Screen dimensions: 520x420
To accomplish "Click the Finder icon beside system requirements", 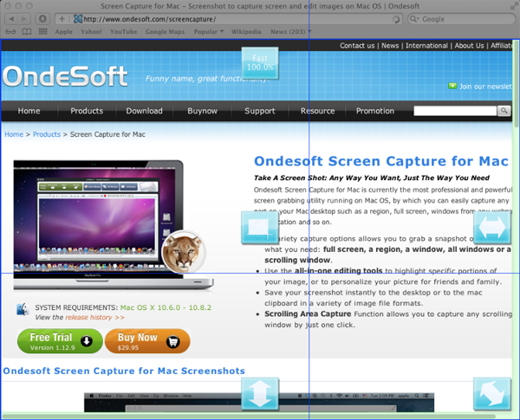I will pos(23,309).
